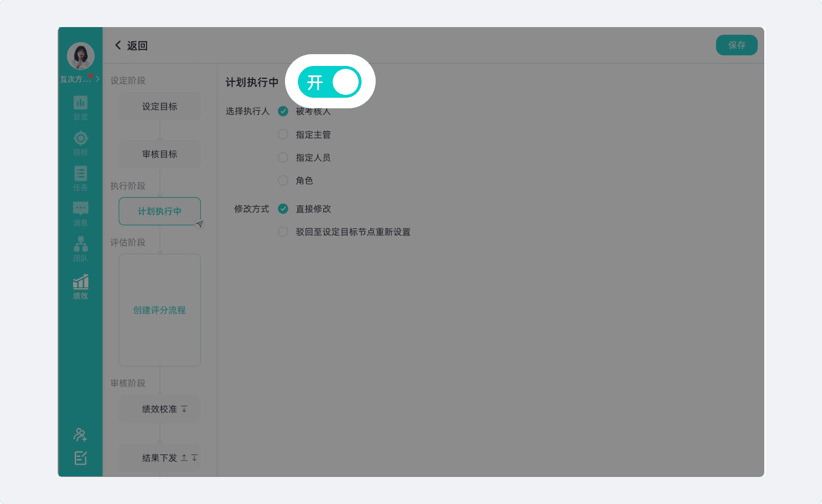Select the 审核目标 flow node
Image resolution: width=822 pixels, height=504 pixels.
[160, 154]
